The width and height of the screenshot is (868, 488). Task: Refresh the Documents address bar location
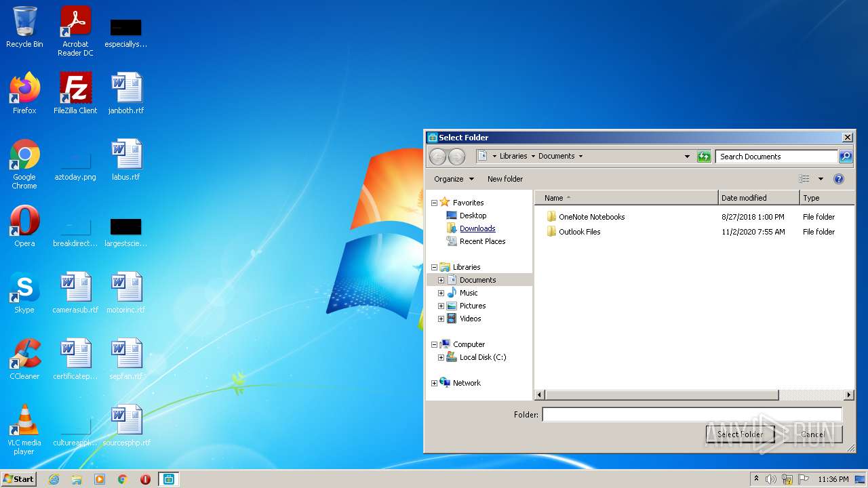(x=704, y=157)
